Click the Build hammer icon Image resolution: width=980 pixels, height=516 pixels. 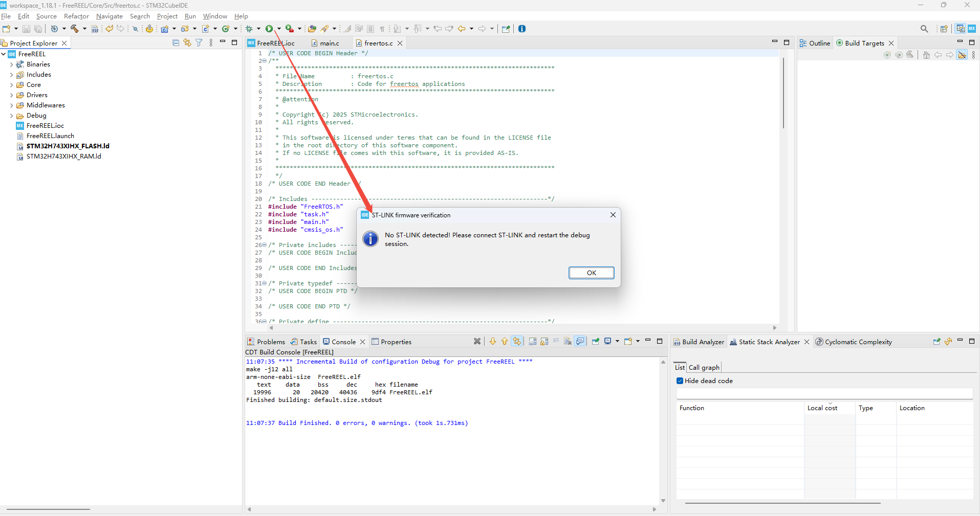[75, 29]
